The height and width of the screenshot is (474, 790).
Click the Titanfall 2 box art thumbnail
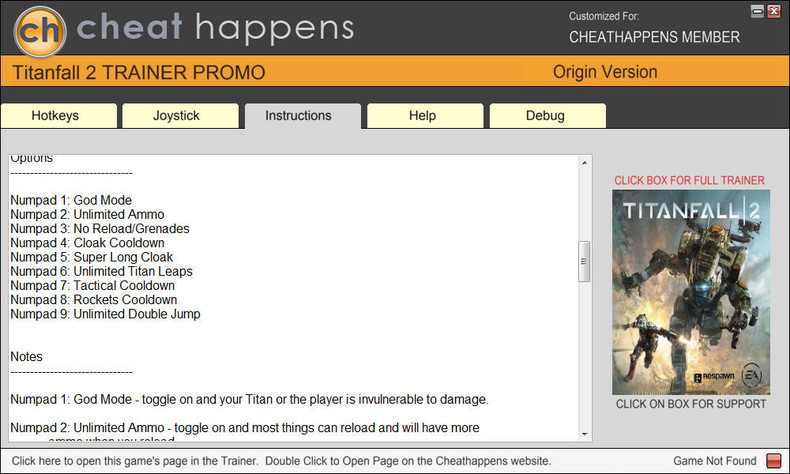pyautogui.click(x=691, y=292)
